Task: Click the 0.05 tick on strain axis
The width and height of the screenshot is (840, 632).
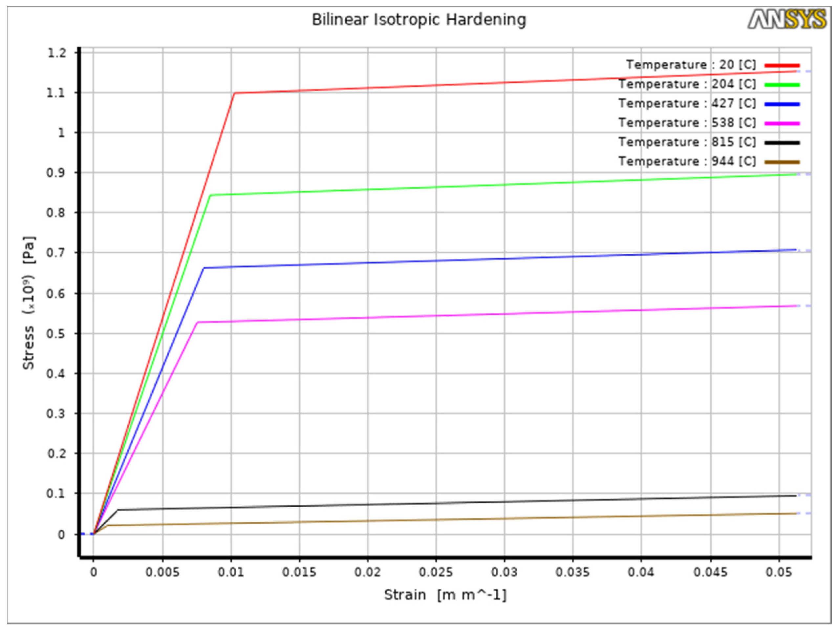Action: tap(779, 572)
